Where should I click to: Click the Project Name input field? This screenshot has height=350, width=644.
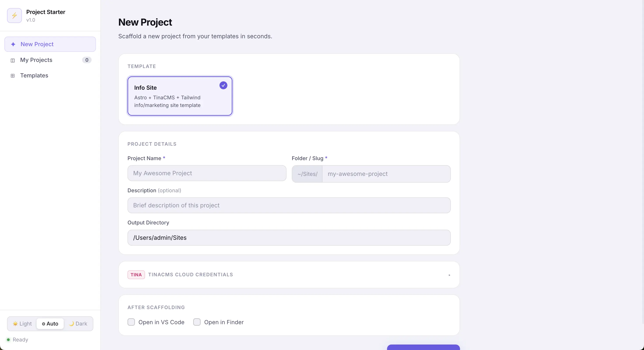tap(207, 173)
